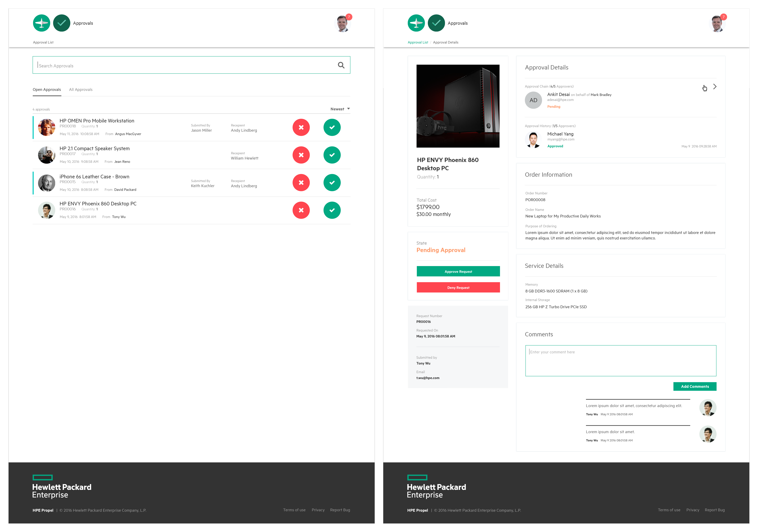The width and height of the screenshot is (758, 532).
Task: Open HP 2.1 Compact Speaker System title
Action: tap(95, 149)
